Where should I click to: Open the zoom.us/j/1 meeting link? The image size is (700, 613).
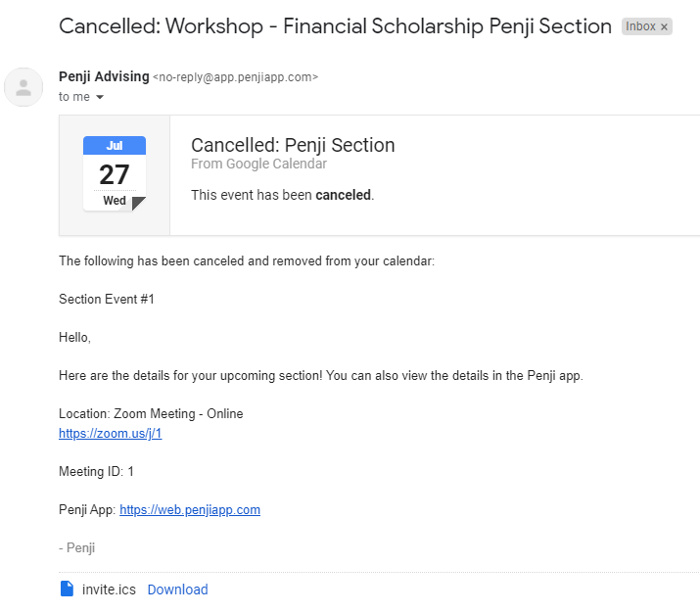coord(111,433)
